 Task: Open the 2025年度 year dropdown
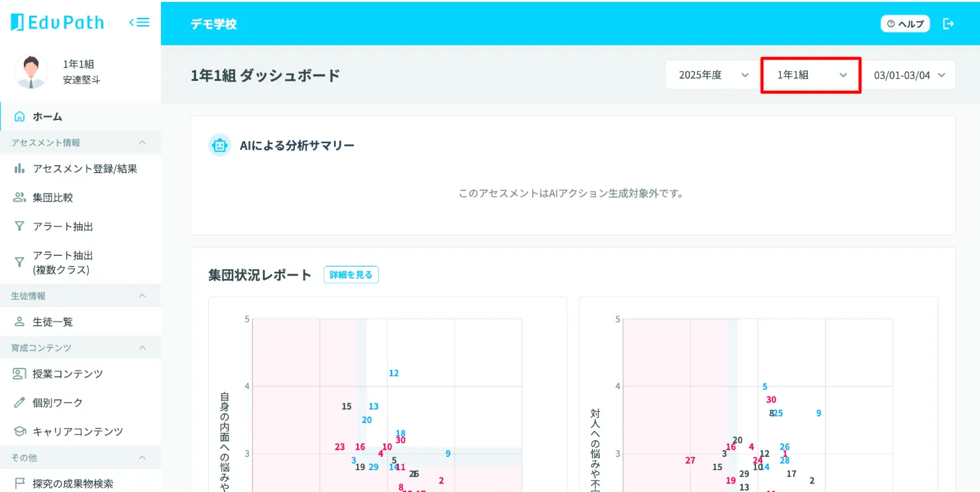pyautogui.click(x=712, y=75)
